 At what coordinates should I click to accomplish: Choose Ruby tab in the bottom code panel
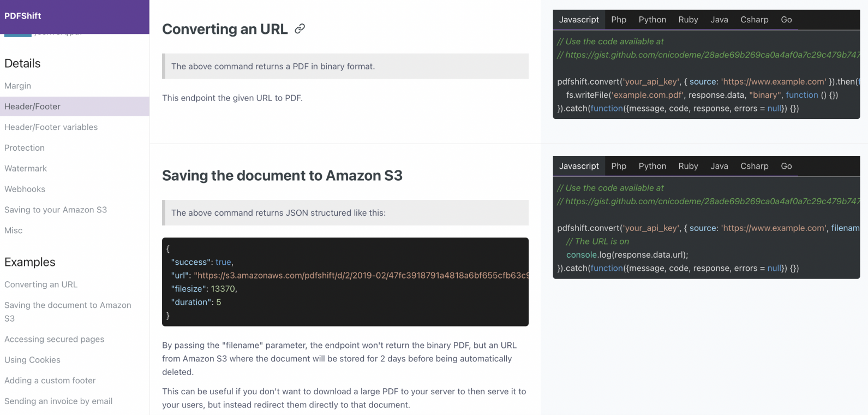pos(688,166)
